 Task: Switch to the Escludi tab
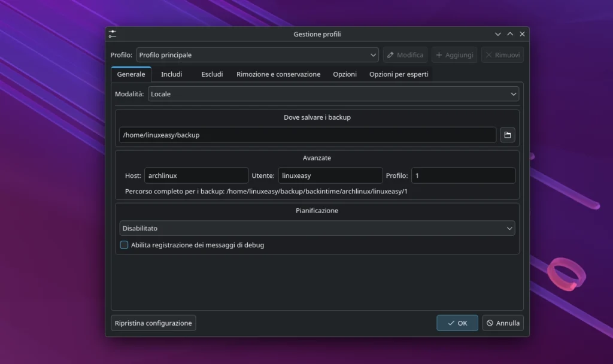[213, 74]
